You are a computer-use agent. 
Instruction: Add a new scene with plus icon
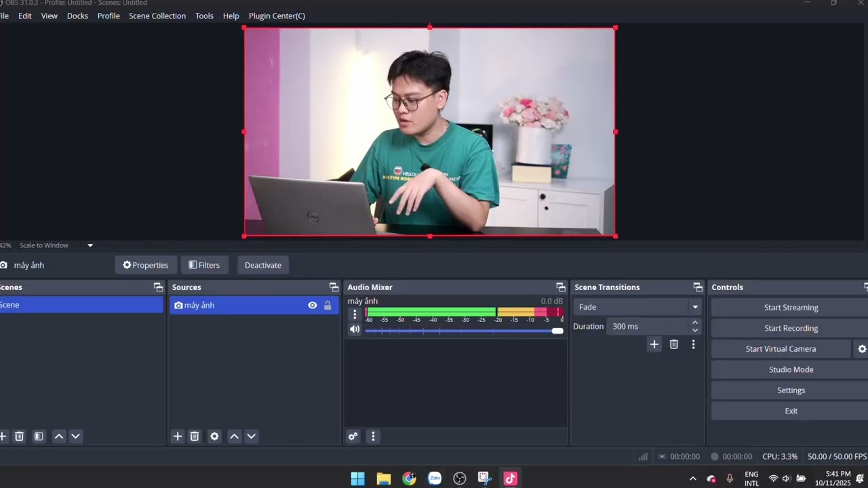3,436
